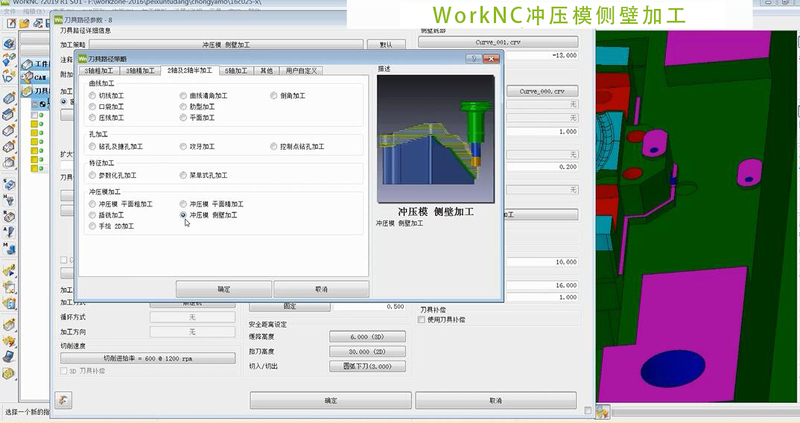Click the stamping die preview image in the dialog
The width and height of the screenshot is (800, 423).
click(436, 139)
